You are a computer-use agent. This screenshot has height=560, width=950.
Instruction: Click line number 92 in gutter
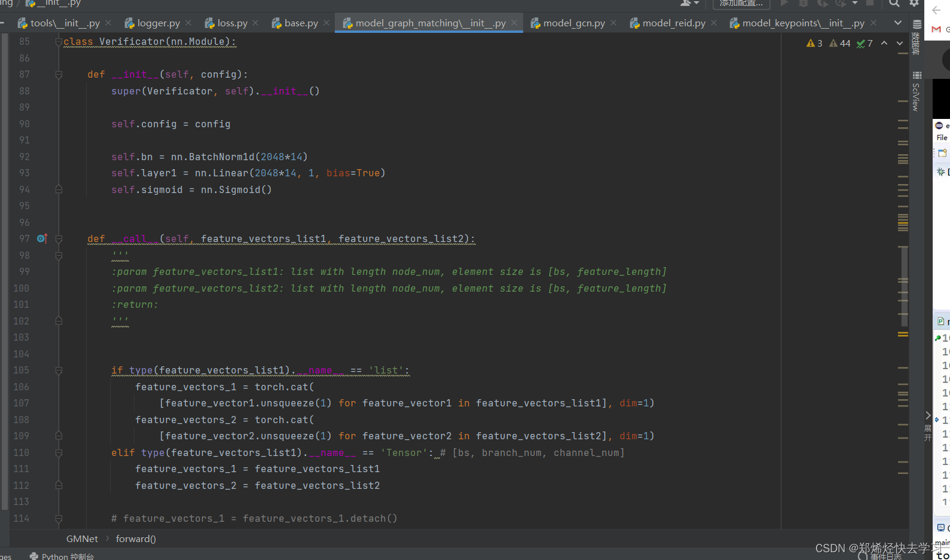(24, 157)
